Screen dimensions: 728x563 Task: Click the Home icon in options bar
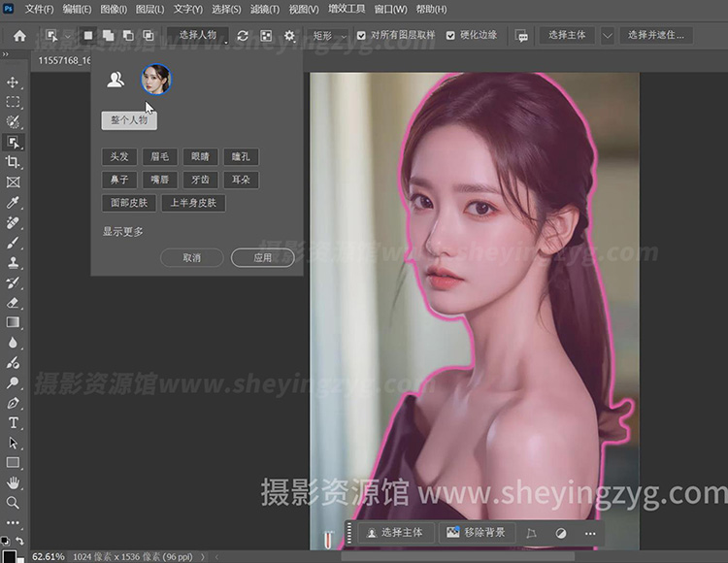(19, 36)
